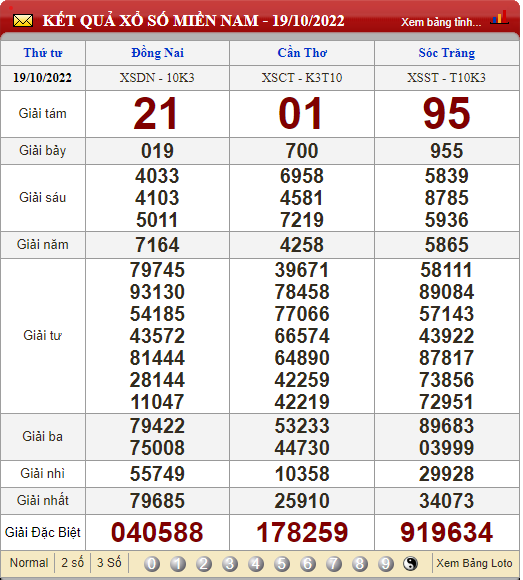The width and height of the screenshot is (523, 580).
Task: Click Giải ba number 79422
Action: (157, 426)
